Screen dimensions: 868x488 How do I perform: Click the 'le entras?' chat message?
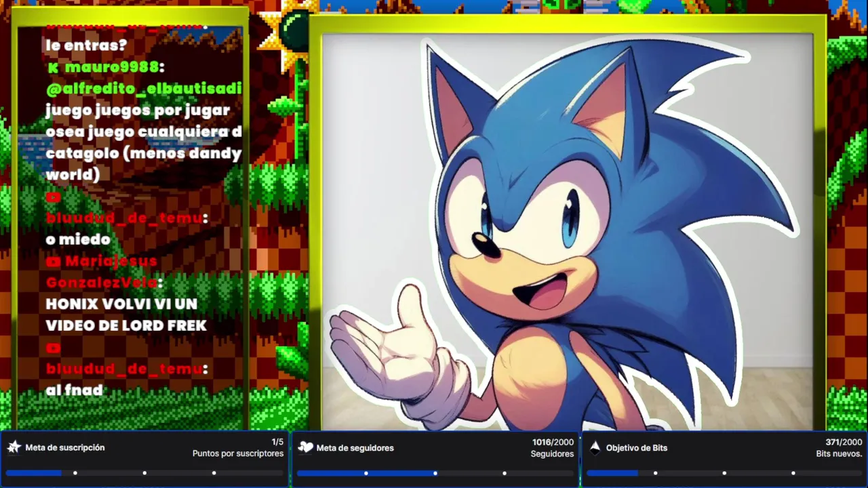[86, 46]
